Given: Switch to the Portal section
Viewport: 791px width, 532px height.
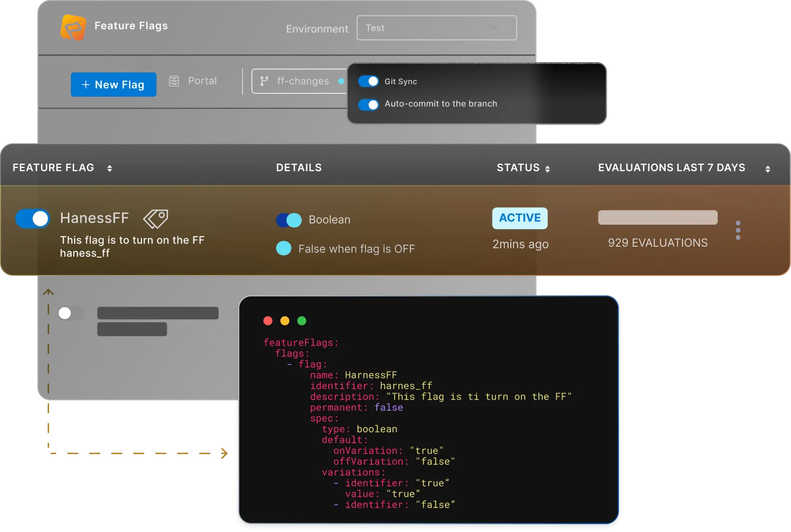Looking at the screenshot, I should coord(201,80).
